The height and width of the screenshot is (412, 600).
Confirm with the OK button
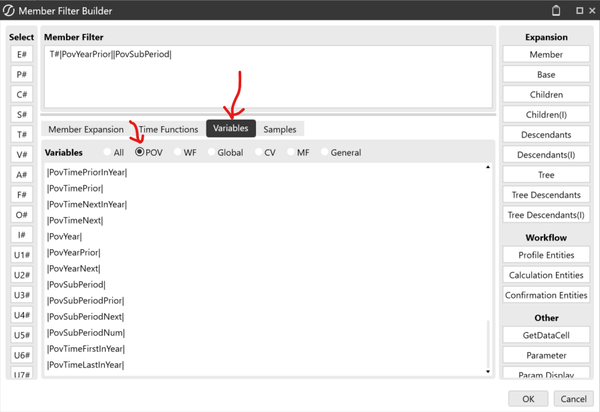(x=528, y=399)
